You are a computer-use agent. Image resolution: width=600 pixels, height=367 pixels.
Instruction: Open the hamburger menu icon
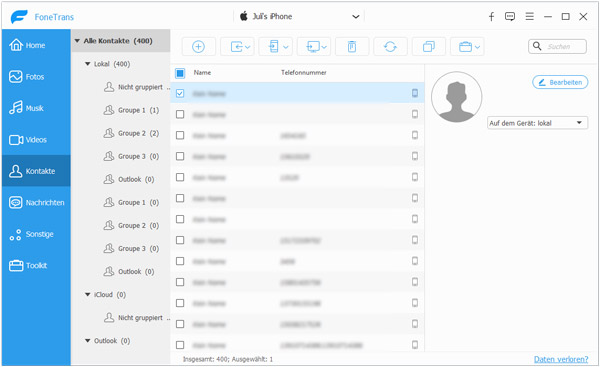[x=530, y=16]
